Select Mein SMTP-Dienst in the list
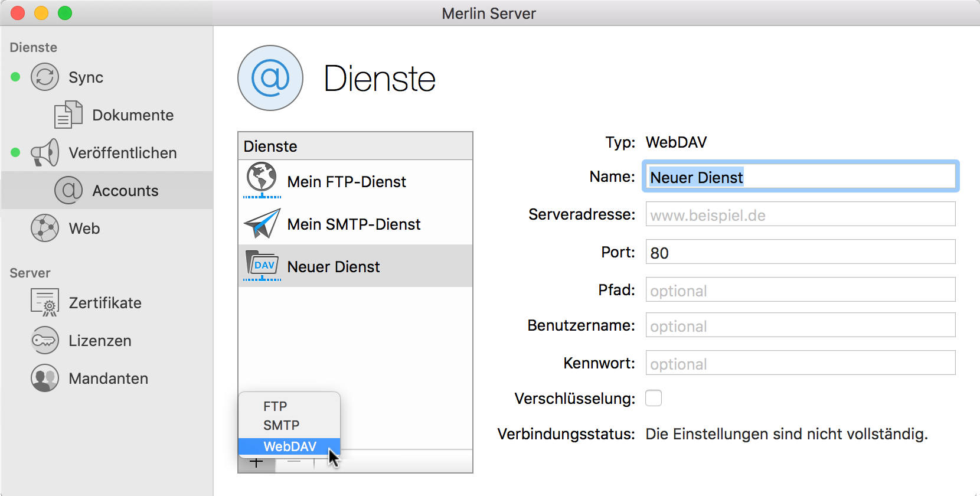This screenshot has height=496, width=980. 355,224
